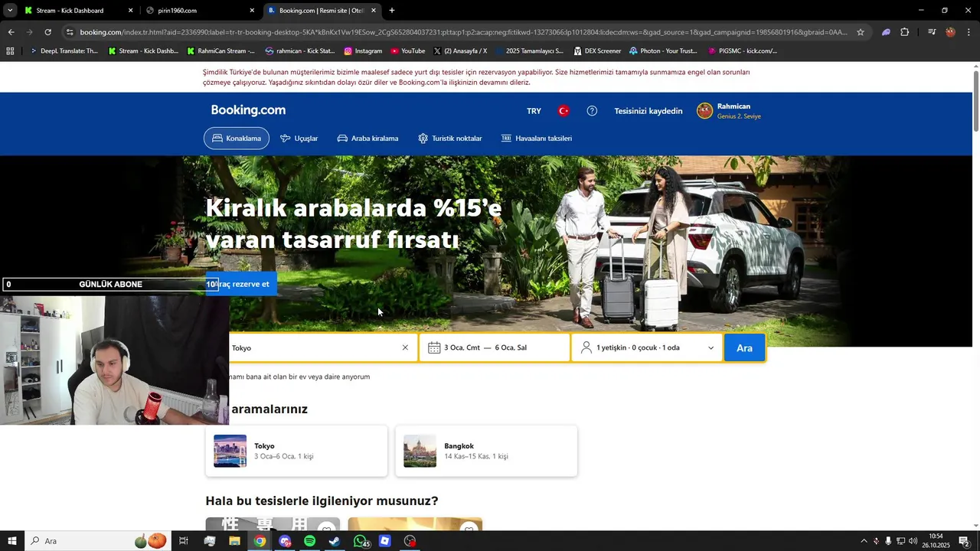Click the taskbar Ara search box

point(98,541)
